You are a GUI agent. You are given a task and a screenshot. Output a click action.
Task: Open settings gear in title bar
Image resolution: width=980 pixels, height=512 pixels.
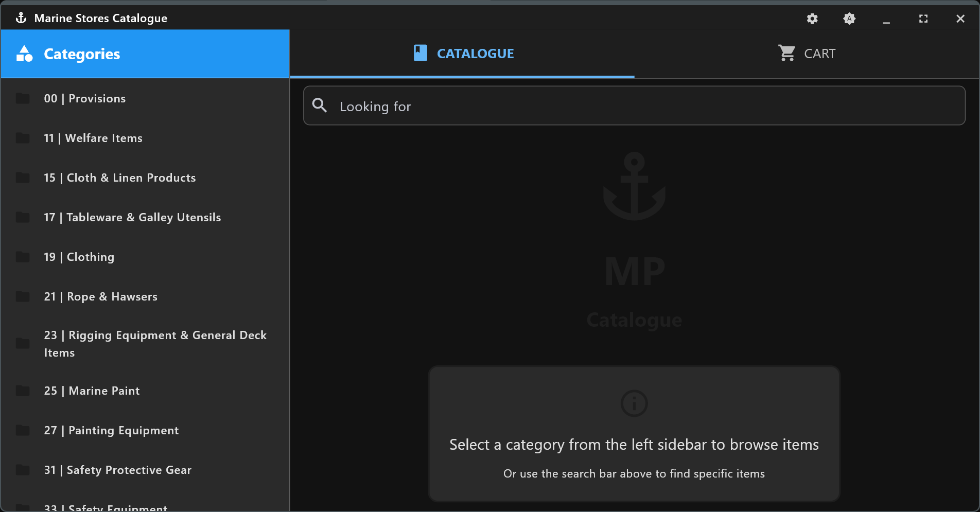click(812, 19)
